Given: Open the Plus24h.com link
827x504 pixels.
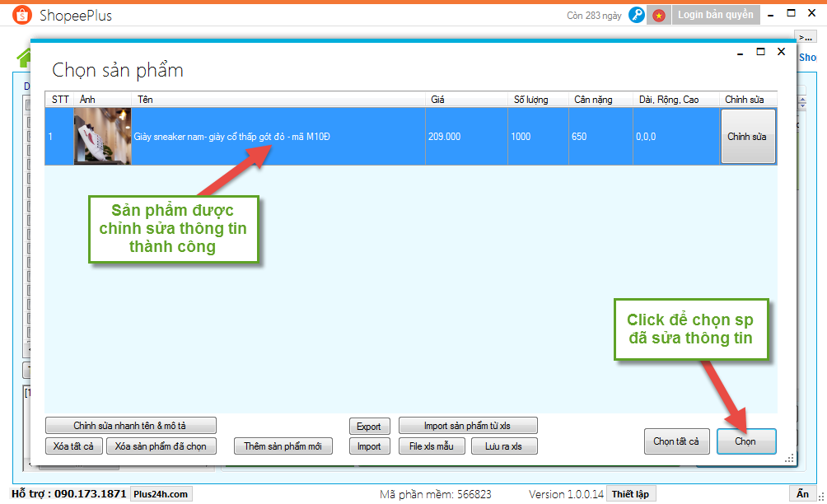Looking at the screenshot, I should coord(161,494).
